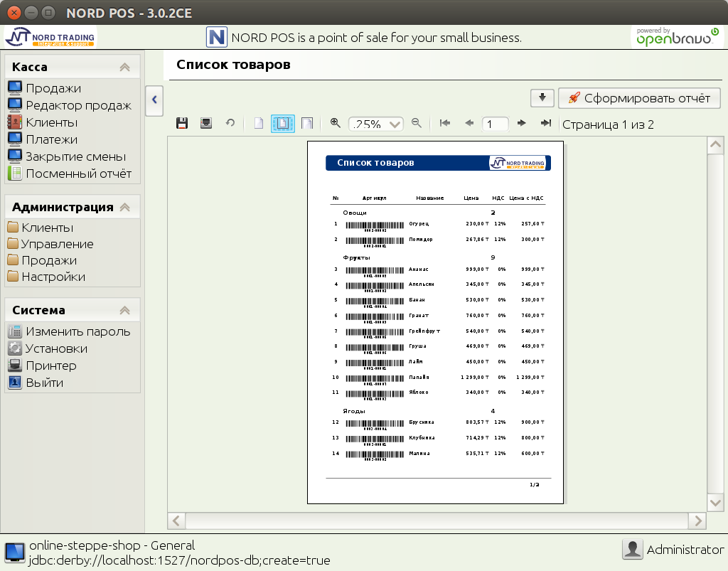728x571 pixels.
Task: Click Изменить пароль
Action: (x=78, y=331)
